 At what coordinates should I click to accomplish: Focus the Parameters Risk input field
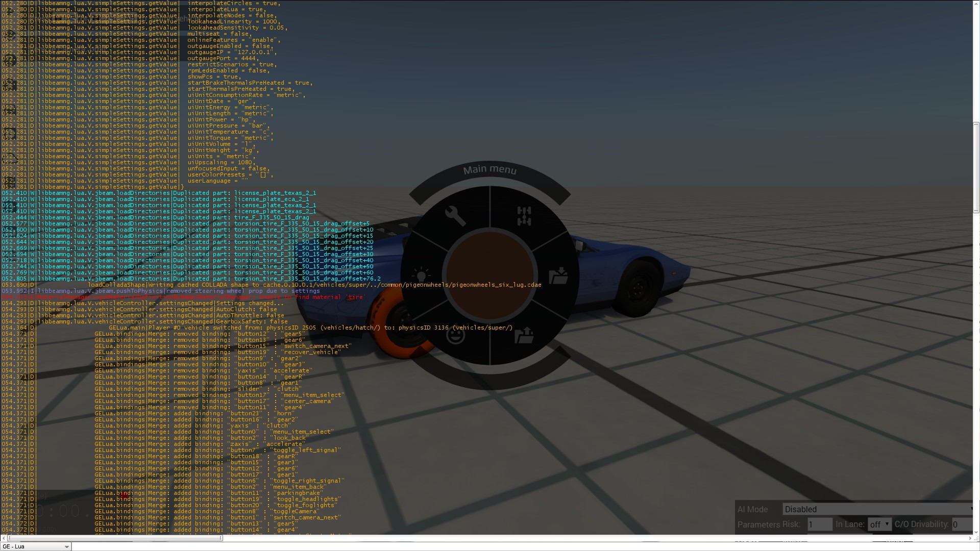(820, 524)
